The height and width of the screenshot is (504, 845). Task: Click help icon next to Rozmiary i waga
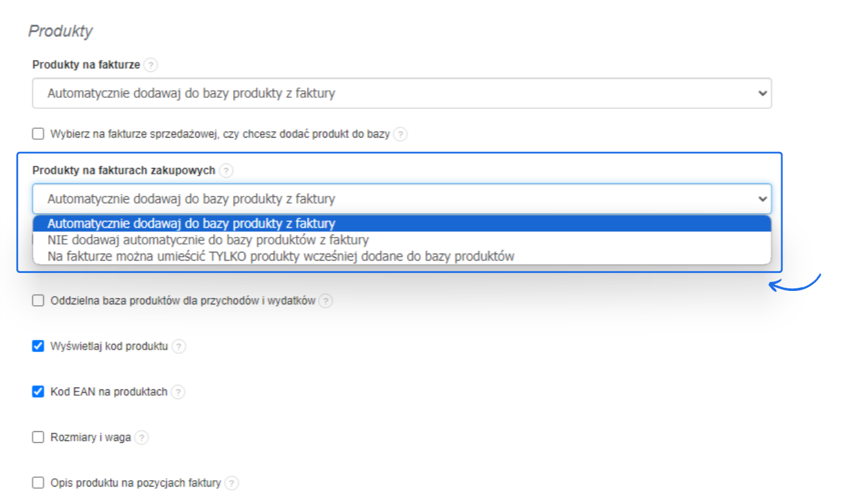coord(142,438)
